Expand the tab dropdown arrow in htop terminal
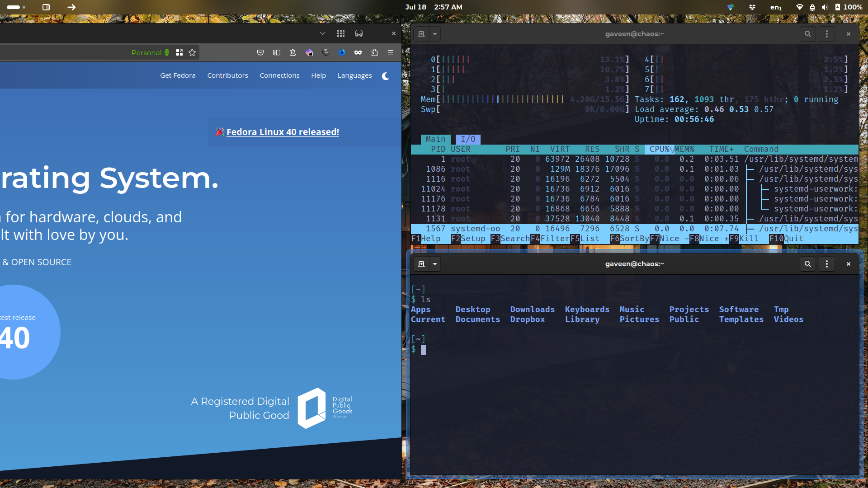This screenshot has width=868, height=488. [435, 34]
